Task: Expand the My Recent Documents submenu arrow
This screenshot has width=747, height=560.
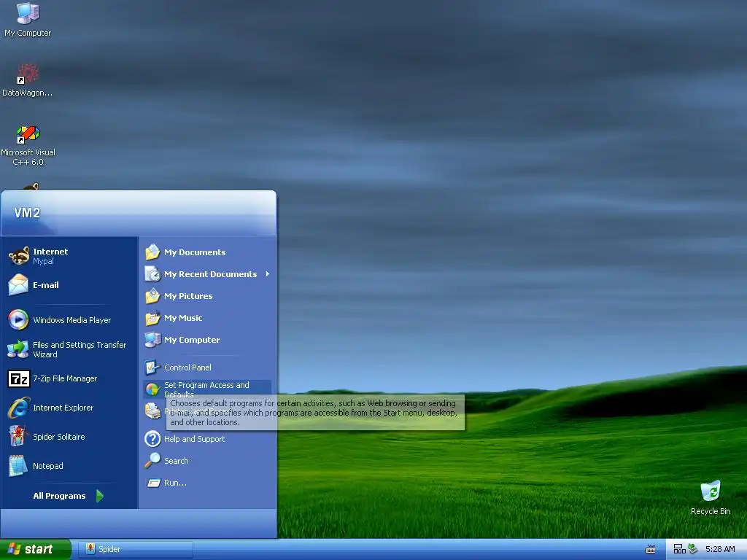Action: point(268,274)
